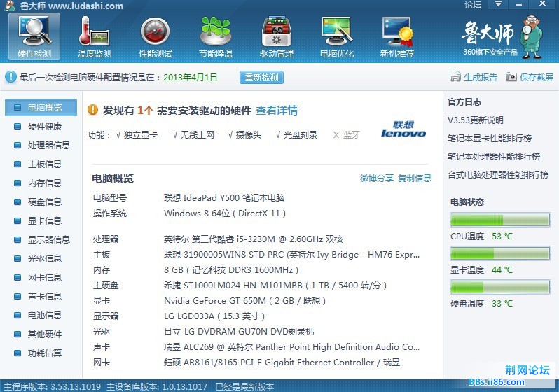Click the 重新检测 button

coord(262,77)
